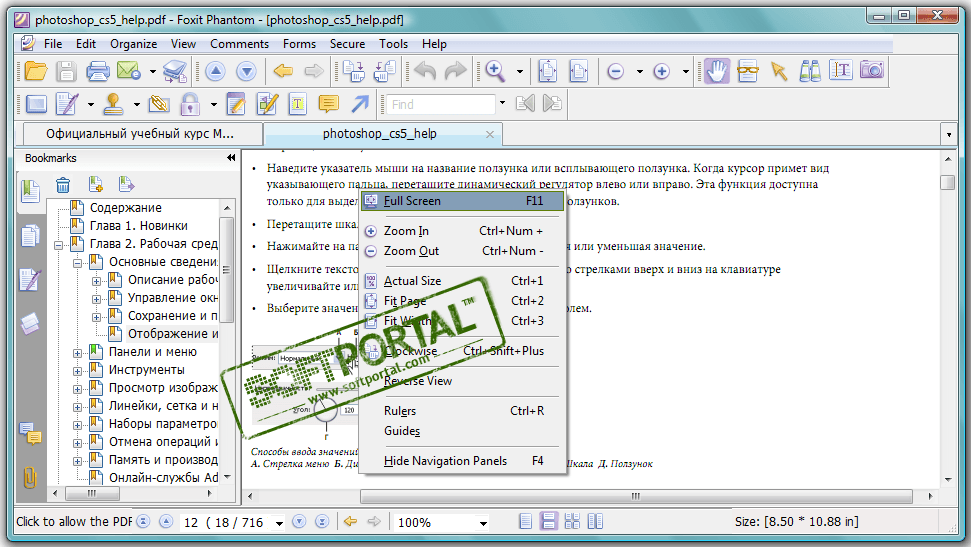Click the toolbar Zoom In plus icon

(x=661, y=71)
